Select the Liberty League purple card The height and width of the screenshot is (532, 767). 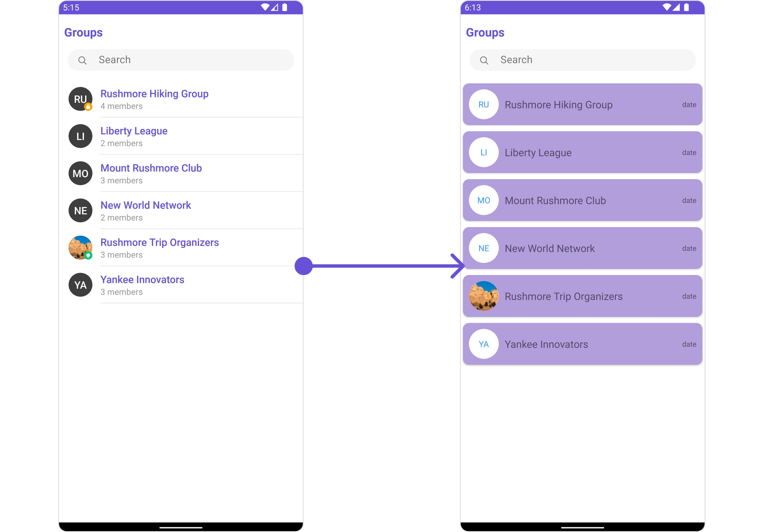pyautogui.click(x=582, y=152)
